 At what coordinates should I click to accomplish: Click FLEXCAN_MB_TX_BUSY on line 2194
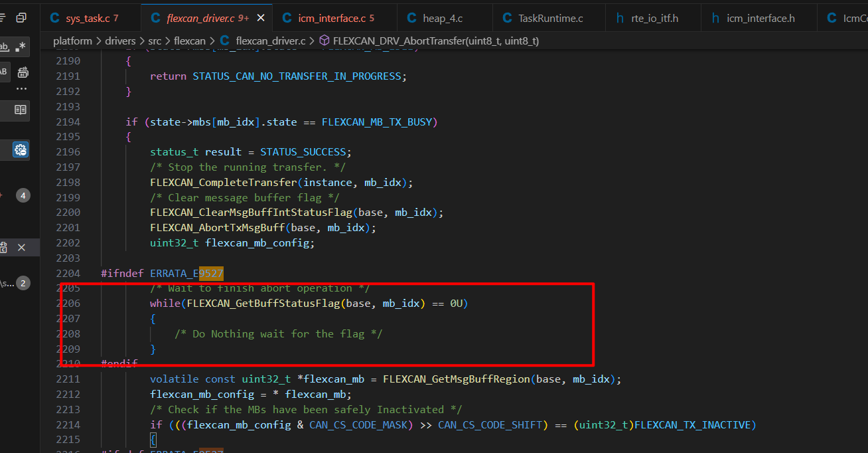coord(378,122)
